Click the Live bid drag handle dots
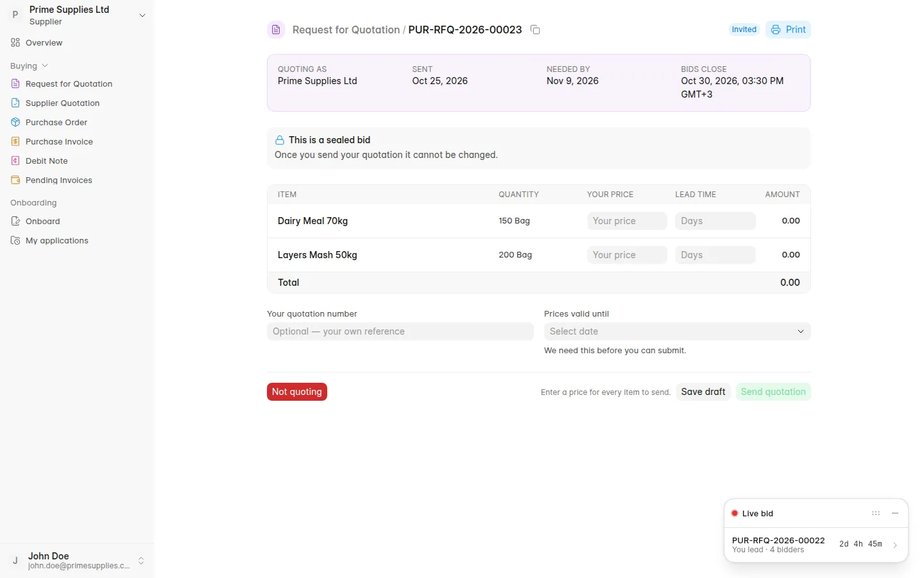Screen dimensions: 924x578 point(876,513)
